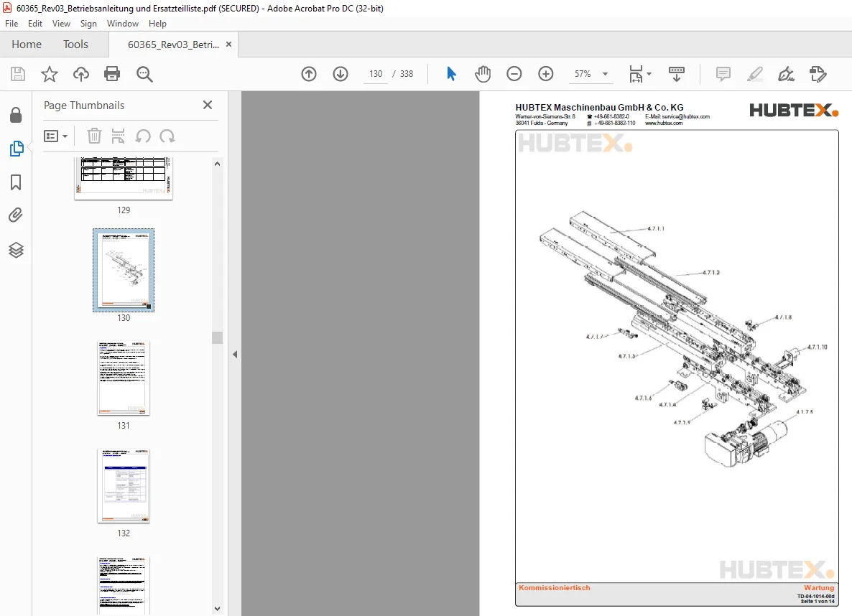Open the security lock panel
Image resolution: width=852 pixels, height=616 pixels.
(x=16, y=115)
